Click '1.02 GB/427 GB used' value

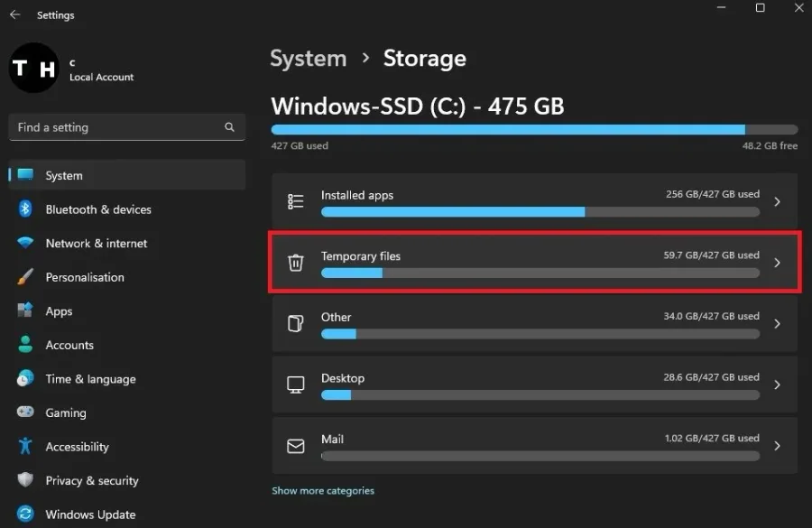[x=712, y=438]
